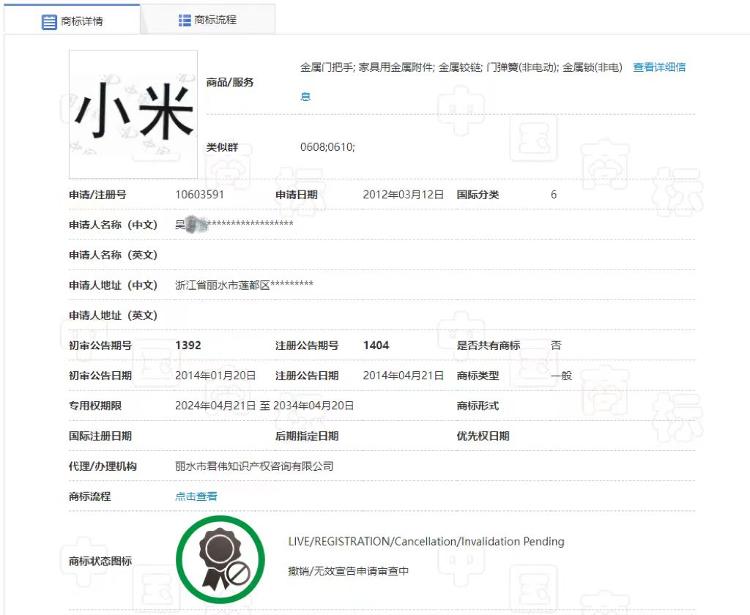
Task: Select the 初审公告日期 value 2014年01月20日
Action: (x=215, y=375)
